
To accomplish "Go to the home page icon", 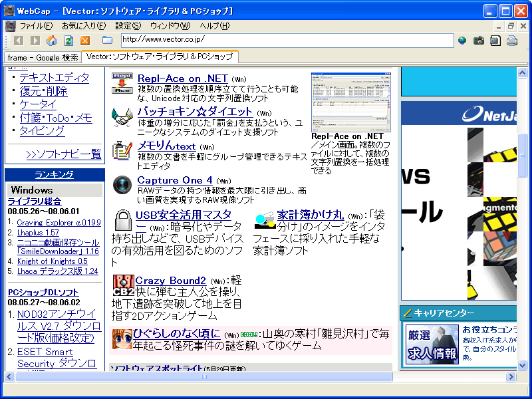I will click(52, 41).
